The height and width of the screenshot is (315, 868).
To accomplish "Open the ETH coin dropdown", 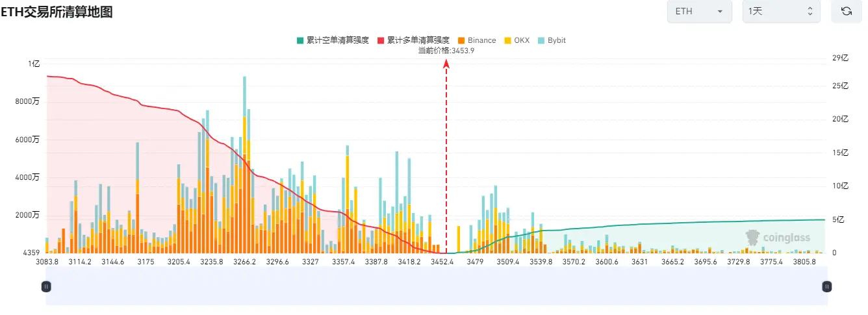I will (700, 11).
